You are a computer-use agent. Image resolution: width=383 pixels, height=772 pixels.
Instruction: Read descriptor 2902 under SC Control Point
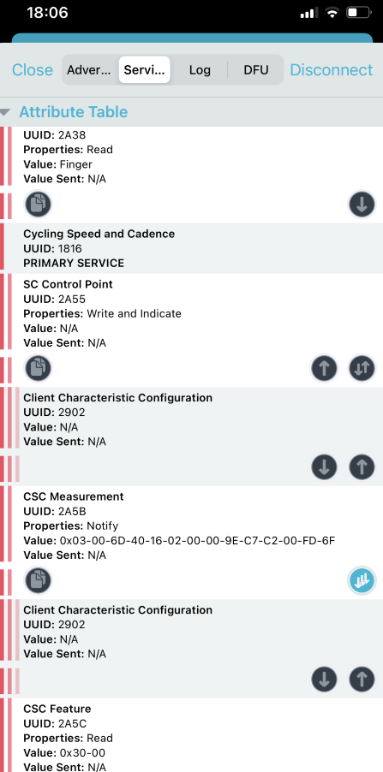[324, 467]
